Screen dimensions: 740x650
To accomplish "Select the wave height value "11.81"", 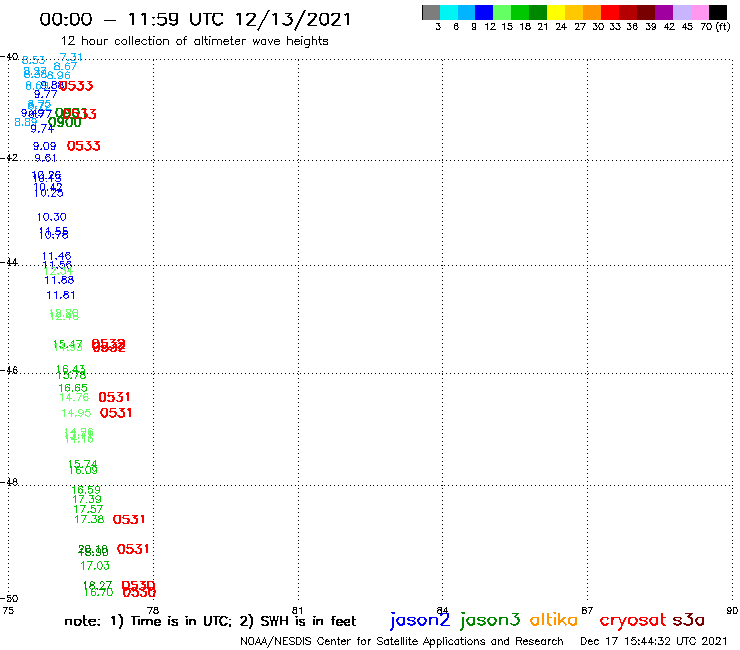I will pos(60,295).
